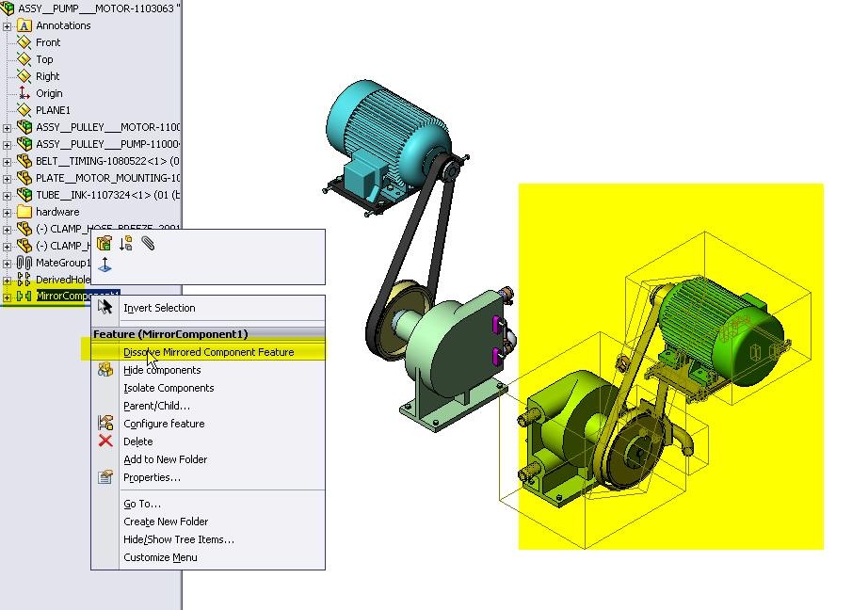The height and width of the screenshot is (610, 868).
Task: Click the ASSY__PULLEY___MOTOR subassembly icon
Action: click(x=24, y=127)
